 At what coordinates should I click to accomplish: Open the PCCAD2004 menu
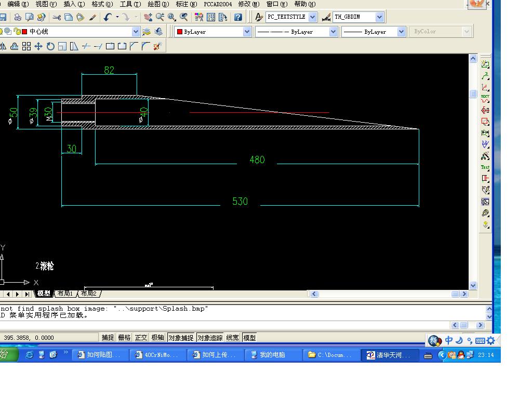pyautogui.click(x=218, y=4)
